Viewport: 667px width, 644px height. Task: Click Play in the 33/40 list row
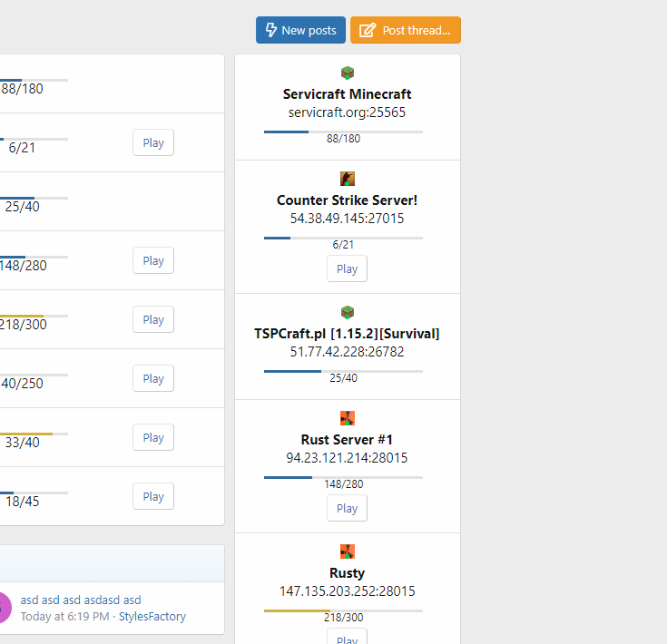click(x=153, y=437)
